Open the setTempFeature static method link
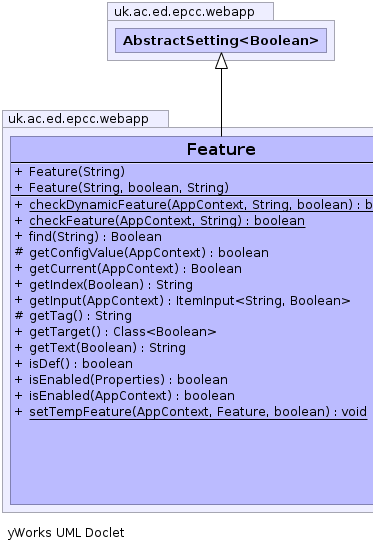 pos(198,412)
